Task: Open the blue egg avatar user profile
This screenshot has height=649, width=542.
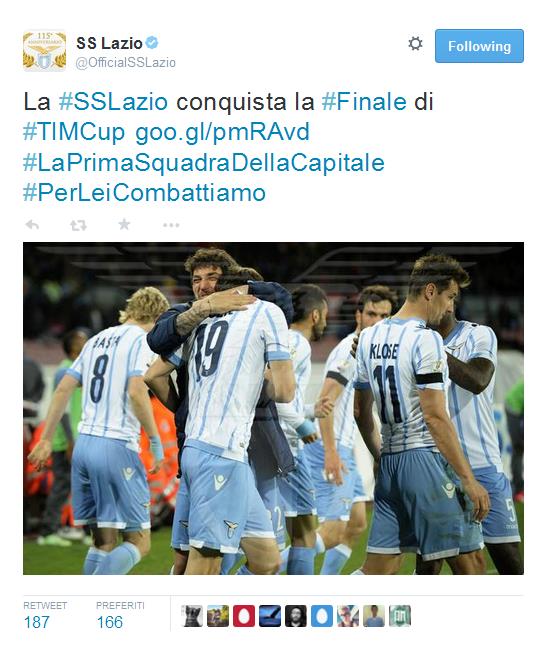Action: click(x=322, y=615)
